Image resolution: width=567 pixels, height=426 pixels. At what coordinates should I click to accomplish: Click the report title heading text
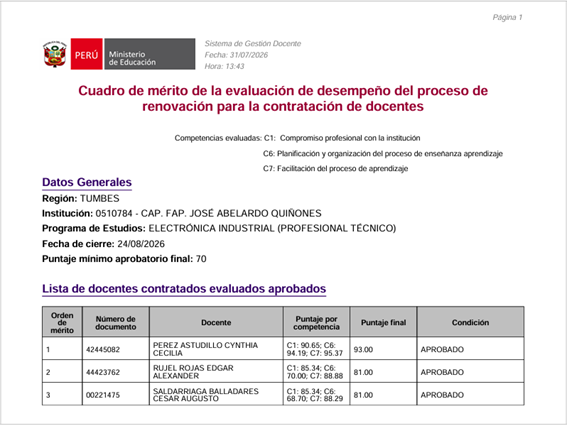tap(283, 98)
